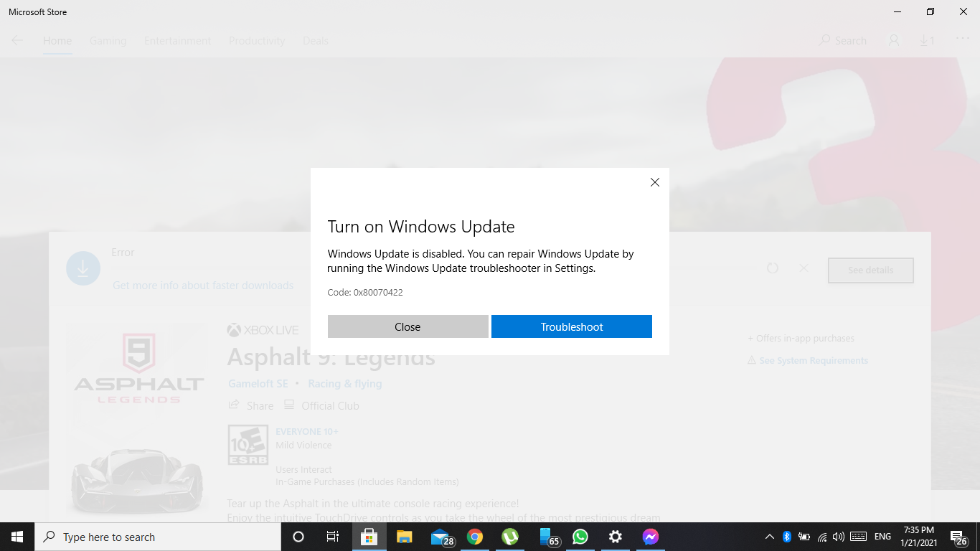Open the Official Club link
The width and height of the screenshot is (980, 551).
(x=321, y=405)
